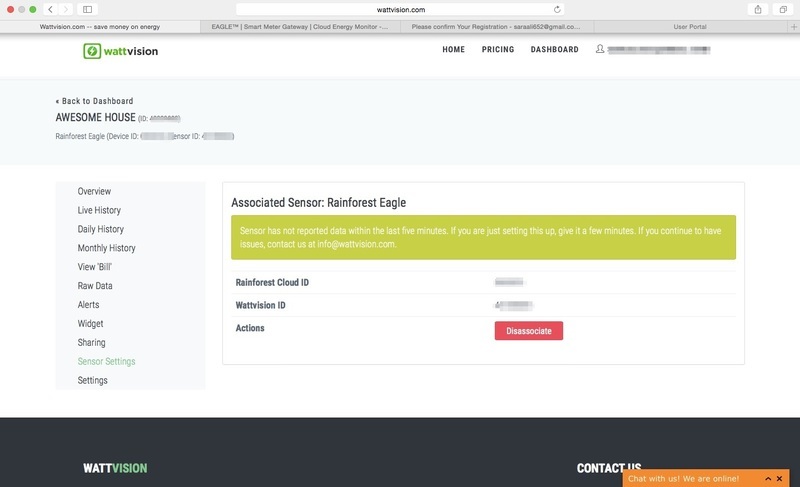The width and height of the screenshot is (800, 487).
Task: Switch to the EAGLE Smart Meter Gateway tab
Action: (x=300, y=27)
